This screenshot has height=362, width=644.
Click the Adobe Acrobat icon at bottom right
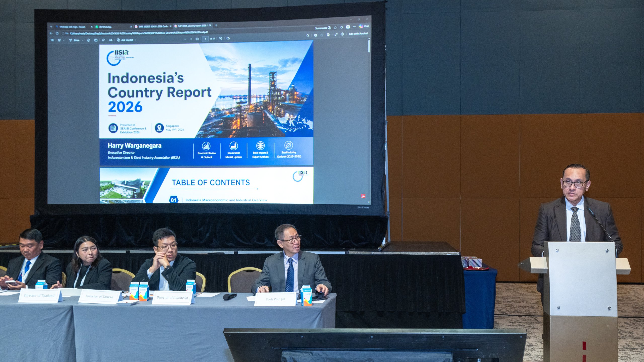363,196
